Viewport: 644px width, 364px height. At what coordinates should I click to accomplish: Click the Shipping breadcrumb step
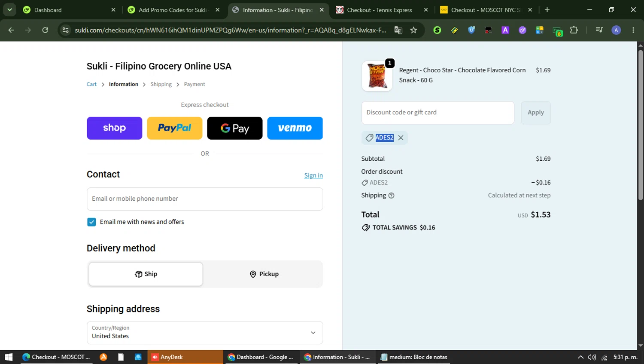(x=161, y=84)
